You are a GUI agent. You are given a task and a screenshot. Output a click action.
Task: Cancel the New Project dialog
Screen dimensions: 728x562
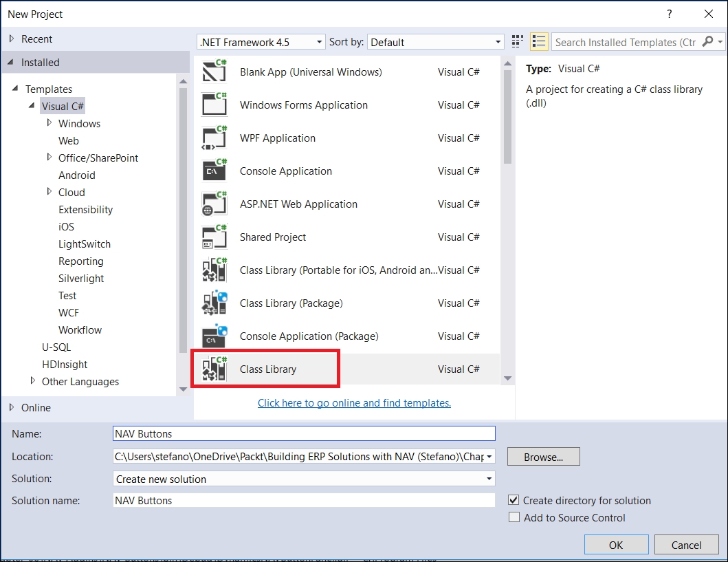686,545
